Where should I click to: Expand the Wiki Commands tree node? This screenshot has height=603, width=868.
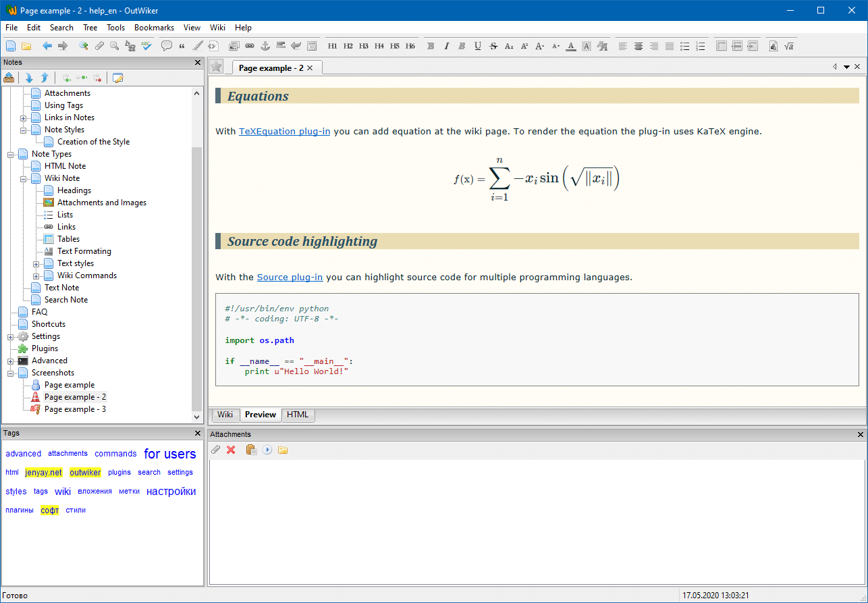[36, 276]
